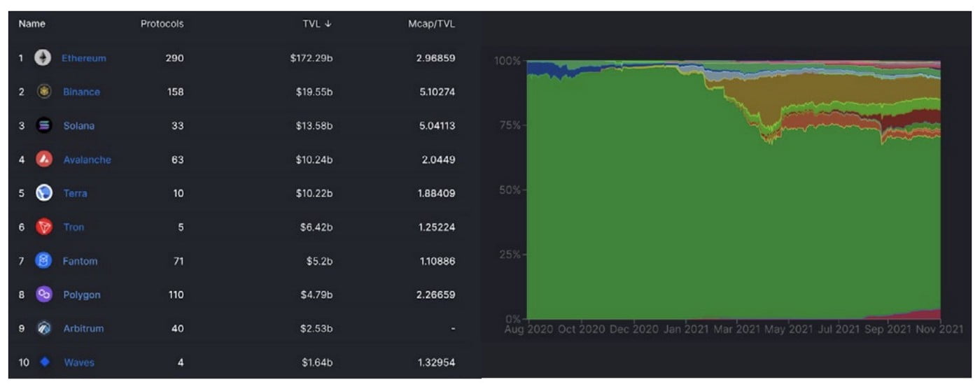Sort by the Protocols column header

(x=162, y=24)
